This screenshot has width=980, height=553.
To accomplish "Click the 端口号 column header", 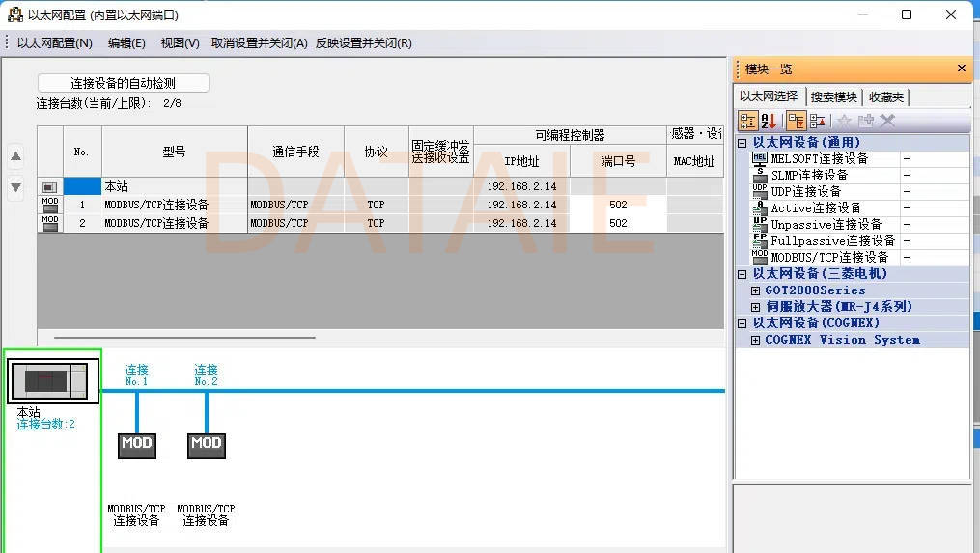I will click(618, 161).
